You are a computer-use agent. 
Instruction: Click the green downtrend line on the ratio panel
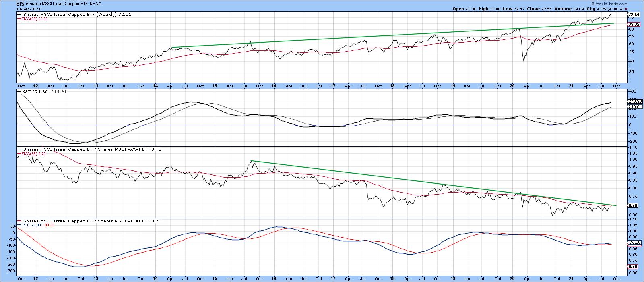(433, 183)
